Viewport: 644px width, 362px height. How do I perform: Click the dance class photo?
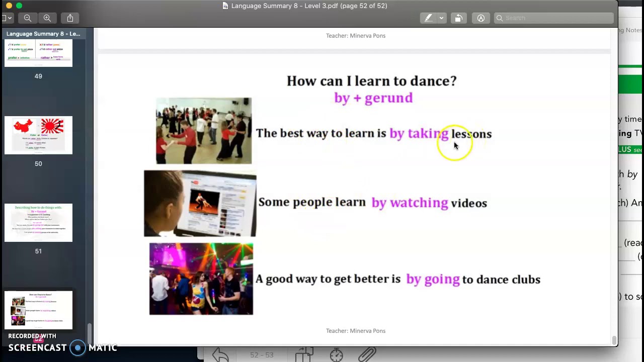click(x=204, y=131)
